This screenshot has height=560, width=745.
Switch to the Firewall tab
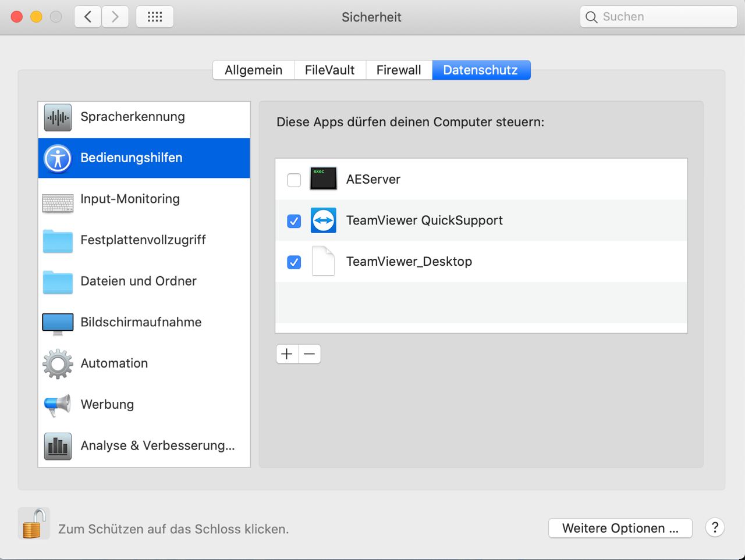coord(398,70)
